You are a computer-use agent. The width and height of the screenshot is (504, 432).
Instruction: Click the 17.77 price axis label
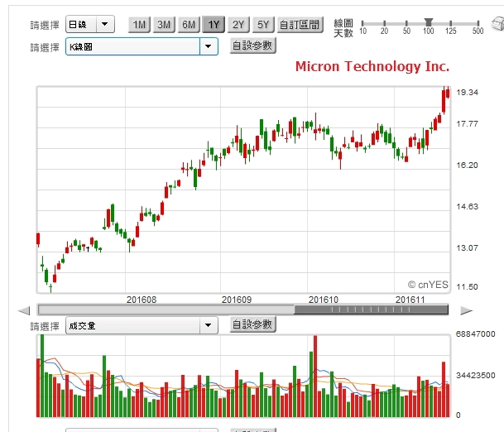(467, 124)
